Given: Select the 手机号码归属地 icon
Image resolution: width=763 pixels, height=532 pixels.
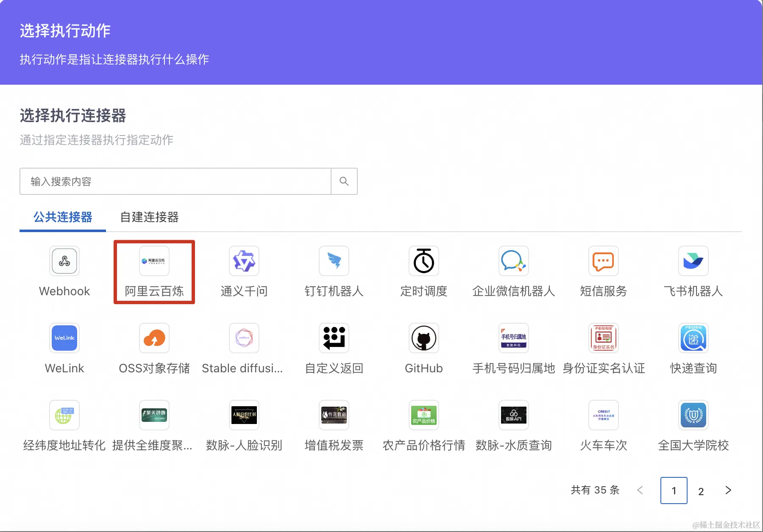Looking at the screenshot, I should (x=514, y=338).
